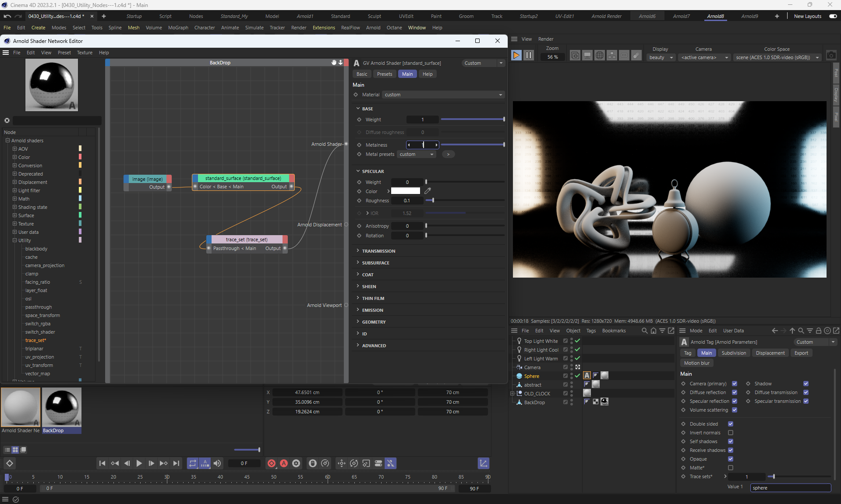Click the snapshot camera icon in render view
This screenshot has height=504, width=841.
click(x=831, y=56)
